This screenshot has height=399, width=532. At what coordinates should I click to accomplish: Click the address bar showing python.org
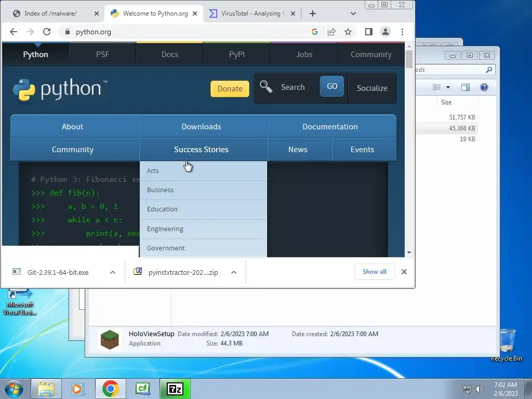coord(187,32)
